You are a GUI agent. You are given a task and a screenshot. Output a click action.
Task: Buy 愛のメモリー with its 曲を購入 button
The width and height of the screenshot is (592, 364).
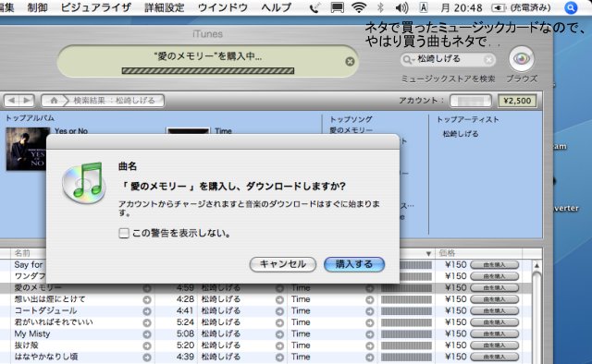(x=494, y=288)
